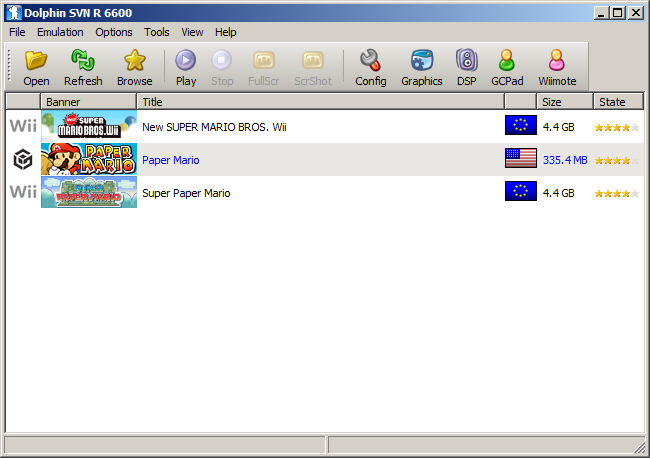Open Wiimote settings
650x458 pixels.
(557, 68)
